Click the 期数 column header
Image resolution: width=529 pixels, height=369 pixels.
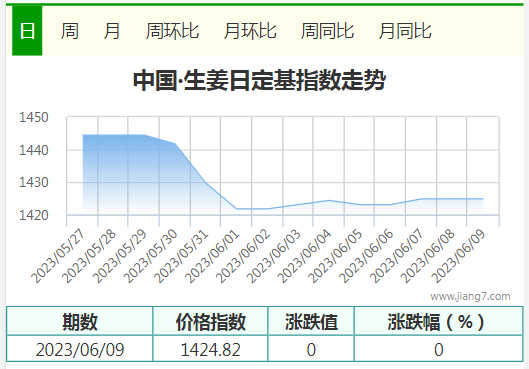click(80, 321)
